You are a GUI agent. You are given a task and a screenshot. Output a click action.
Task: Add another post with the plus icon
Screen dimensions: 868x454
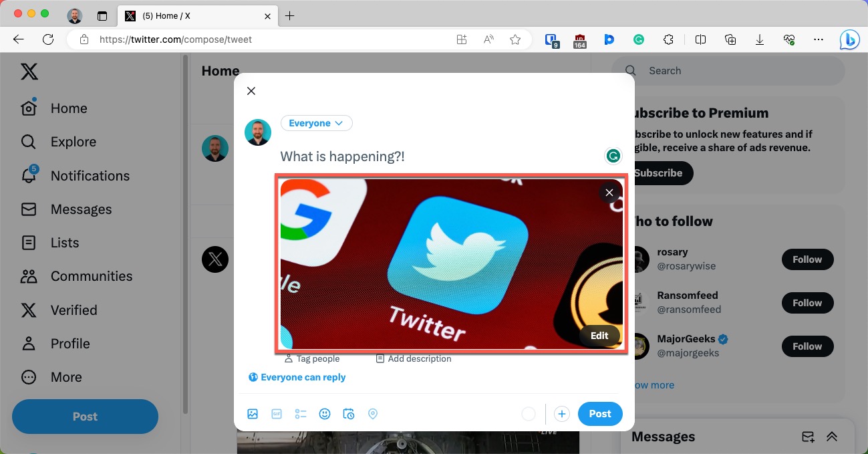[561, 414]
